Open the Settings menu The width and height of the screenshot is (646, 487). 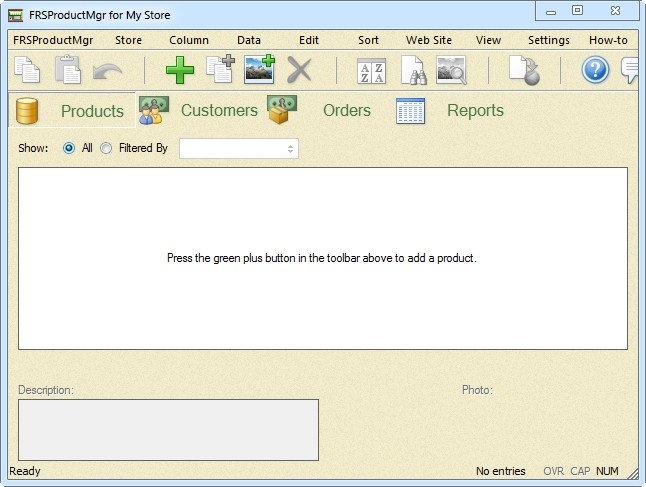coord(548,40)
